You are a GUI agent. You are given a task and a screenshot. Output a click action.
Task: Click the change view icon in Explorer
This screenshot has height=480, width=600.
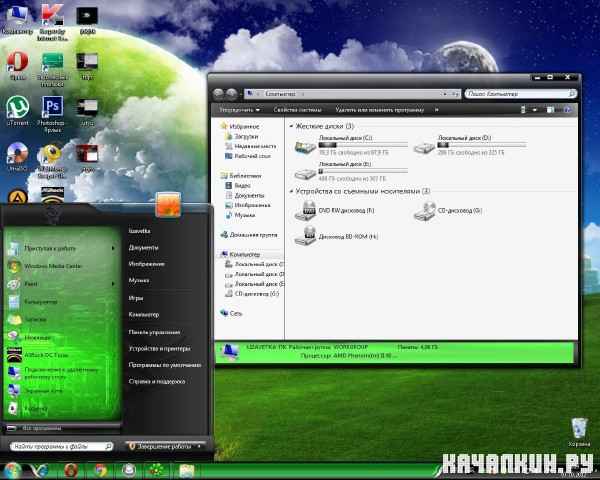(523, 110)
